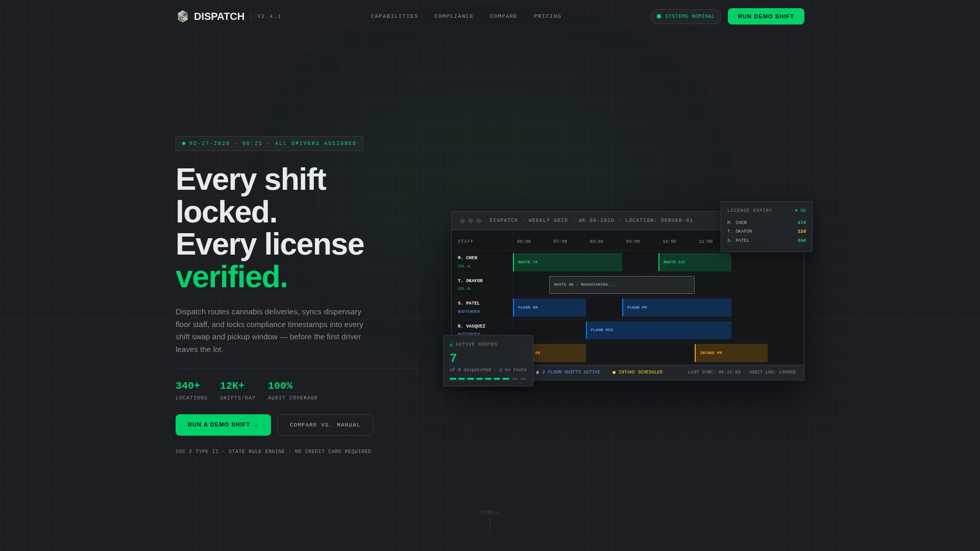Open the Capabilities nav item
980x551 pixels.
point(394,16)
